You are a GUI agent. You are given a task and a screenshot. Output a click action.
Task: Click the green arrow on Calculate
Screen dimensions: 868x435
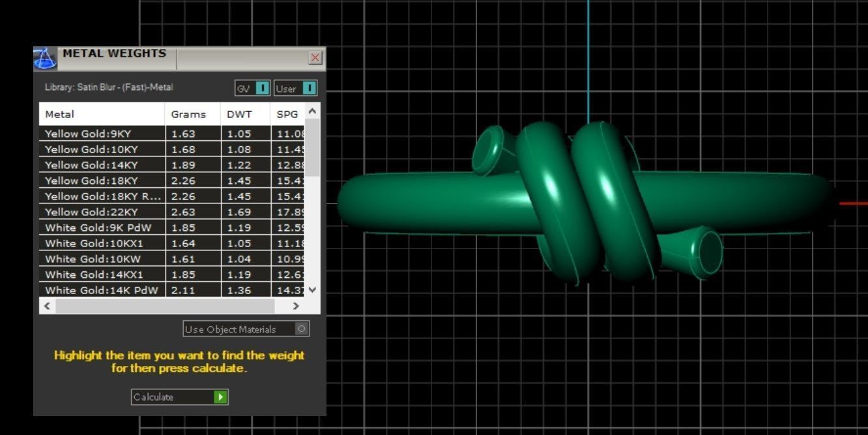point(220,397)
